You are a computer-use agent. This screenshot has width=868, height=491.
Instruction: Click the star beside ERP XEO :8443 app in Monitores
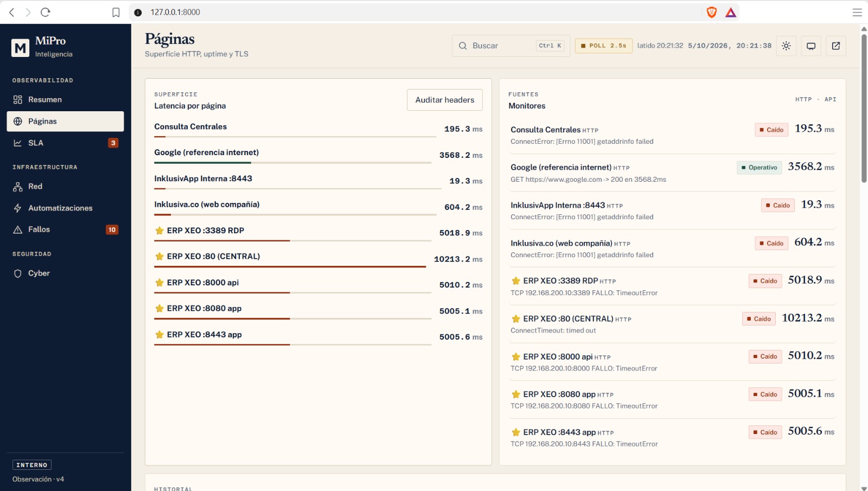[516, 432]
